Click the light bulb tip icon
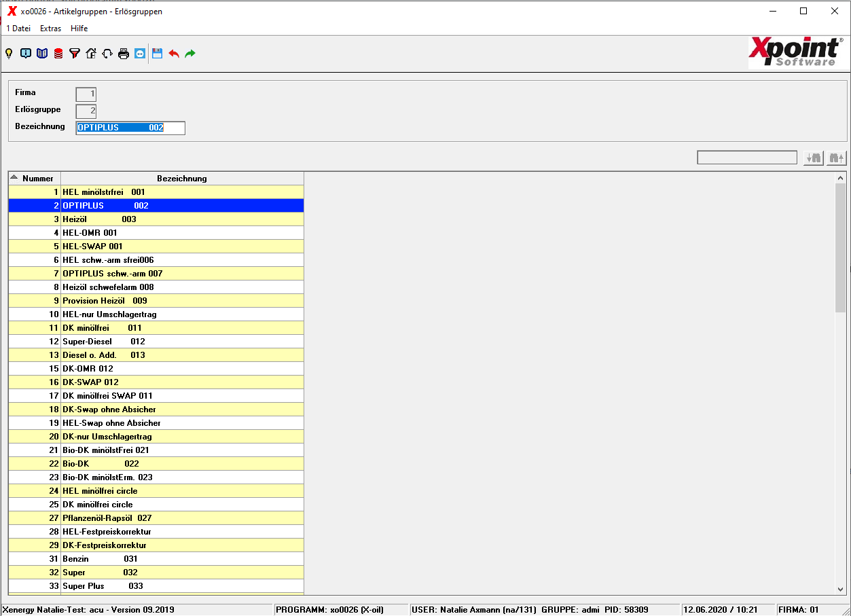This screenshot has width=851, height=616. click(9, 54)
